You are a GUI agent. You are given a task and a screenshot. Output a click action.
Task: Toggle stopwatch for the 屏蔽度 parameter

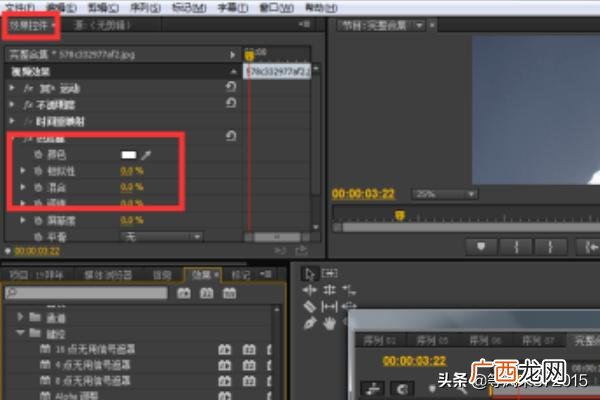[x=38, y=220]
